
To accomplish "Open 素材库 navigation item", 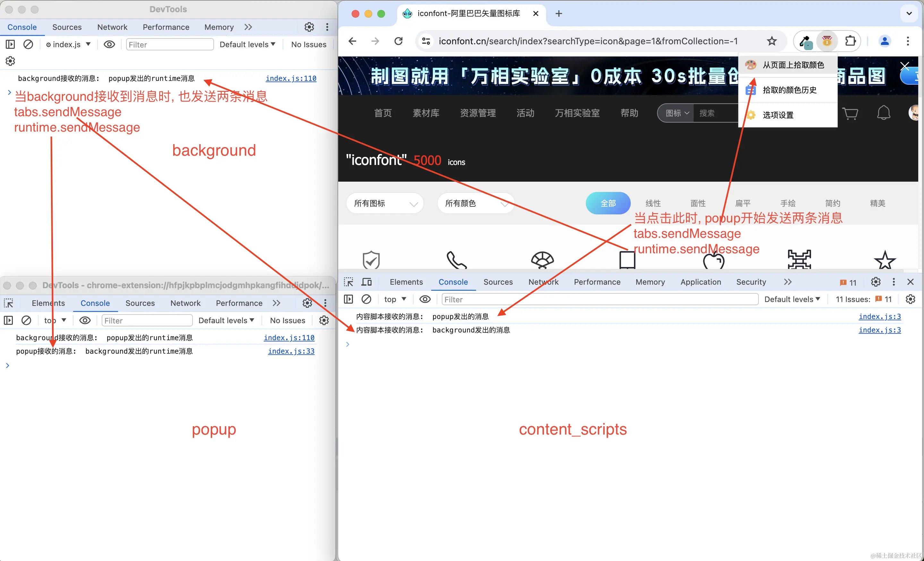I will (x=426, y=113).
